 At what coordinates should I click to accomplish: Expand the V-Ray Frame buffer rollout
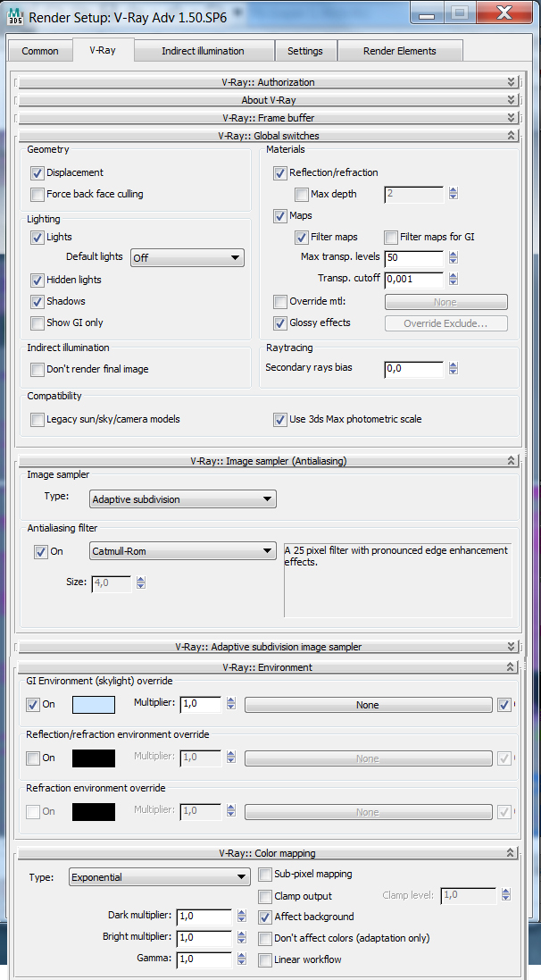coord(269,118)
